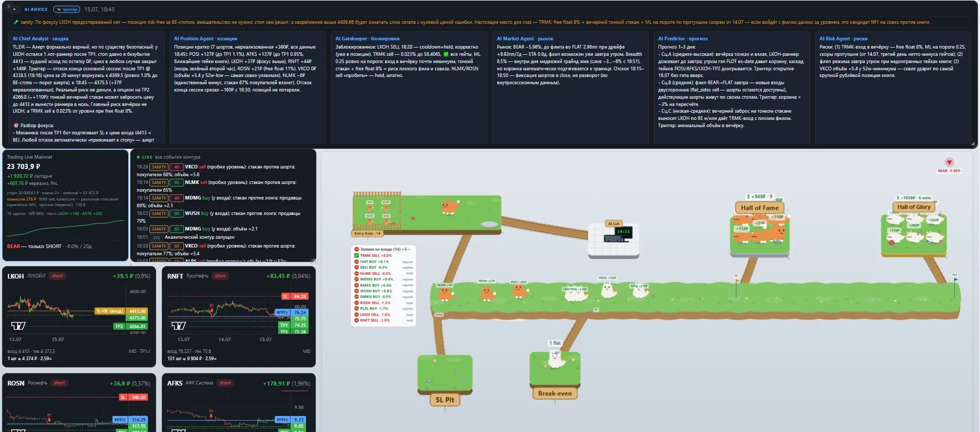Click the SANITY tag on NLMK sell event
Screen dimensions: 980x432
pos(159,182)
